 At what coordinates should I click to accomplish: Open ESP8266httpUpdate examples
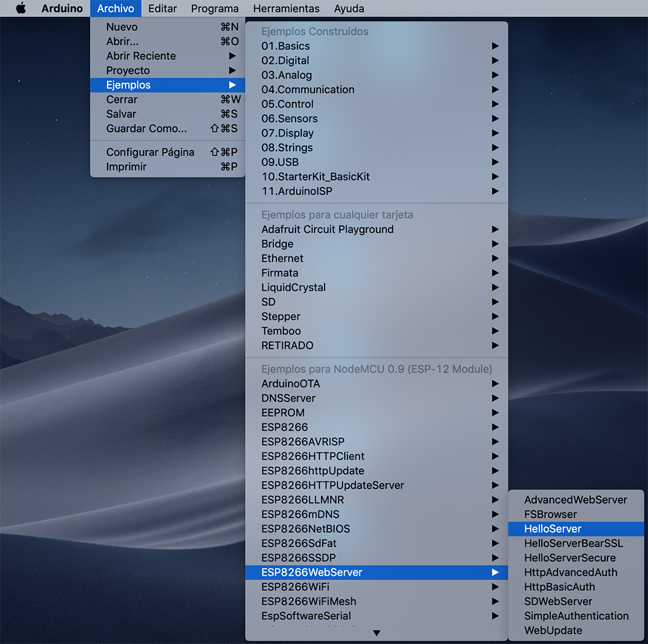(377, 471)
